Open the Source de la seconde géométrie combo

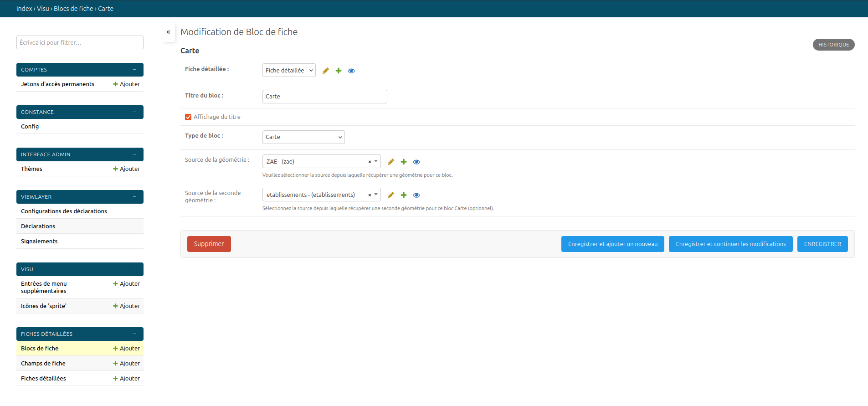click(x=321, y=195)
